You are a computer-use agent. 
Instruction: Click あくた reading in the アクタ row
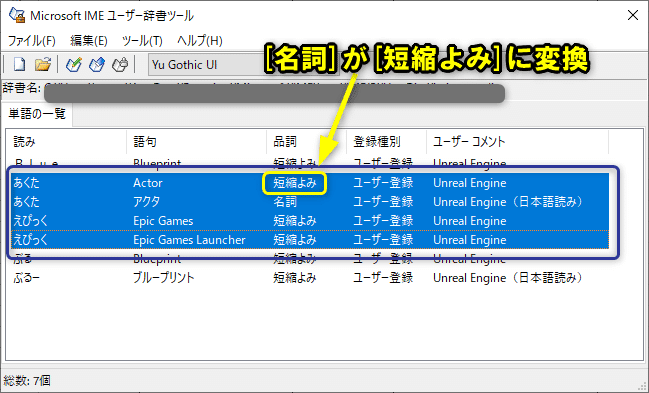(x=26, y=202)
